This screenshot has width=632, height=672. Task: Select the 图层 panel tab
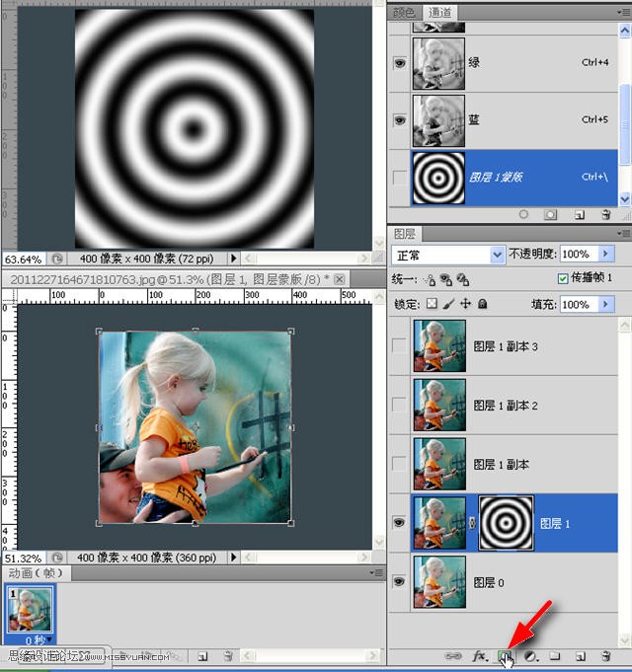click(404, 234)
